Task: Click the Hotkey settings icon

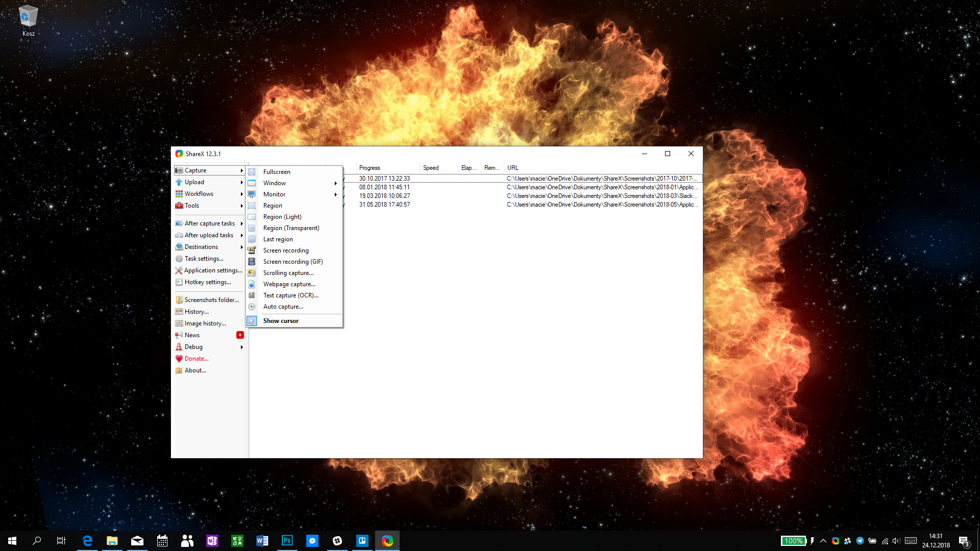Action: (179, 282)
